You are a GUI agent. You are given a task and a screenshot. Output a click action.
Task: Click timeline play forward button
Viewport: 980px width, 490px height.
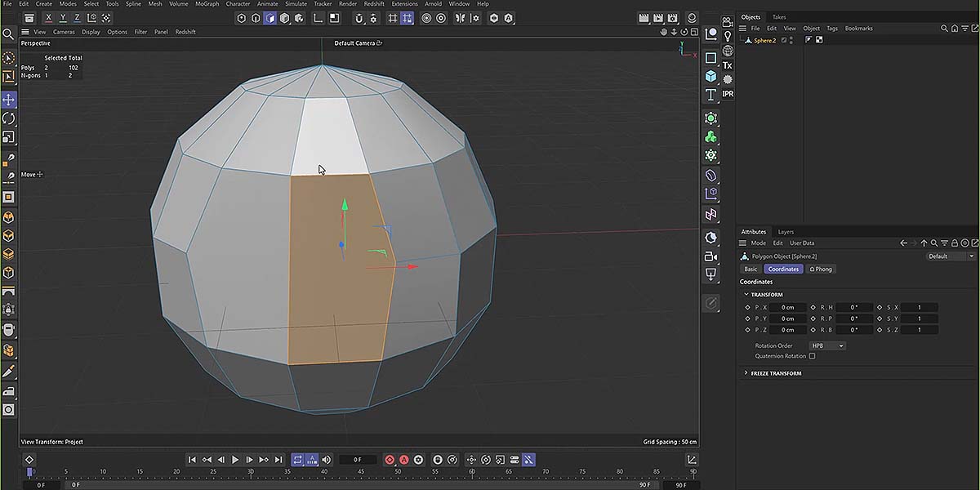point(235,460)
